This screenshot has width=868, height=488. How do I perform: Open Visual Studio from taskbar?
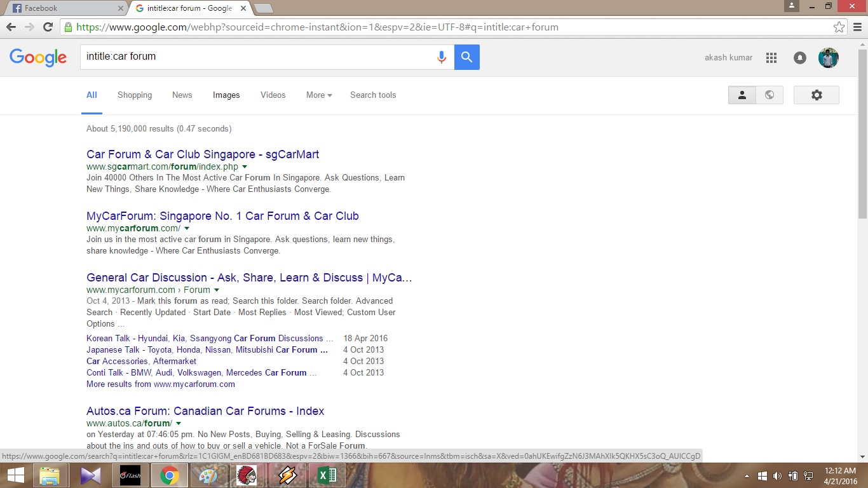90,475
